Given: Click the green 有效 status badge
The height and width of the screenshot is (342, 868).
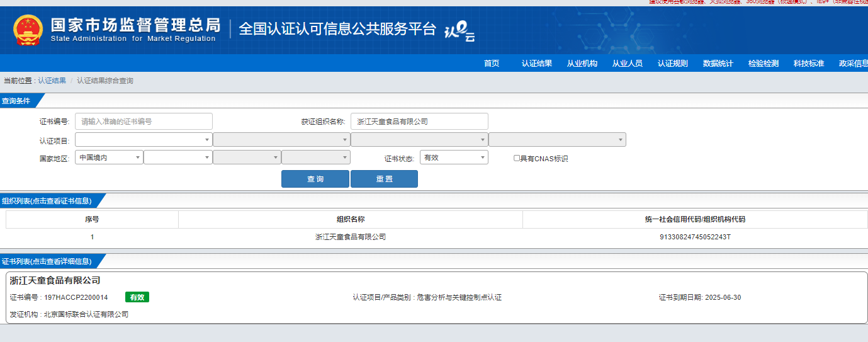Looking at the screenshot, I should coord(137,297).
